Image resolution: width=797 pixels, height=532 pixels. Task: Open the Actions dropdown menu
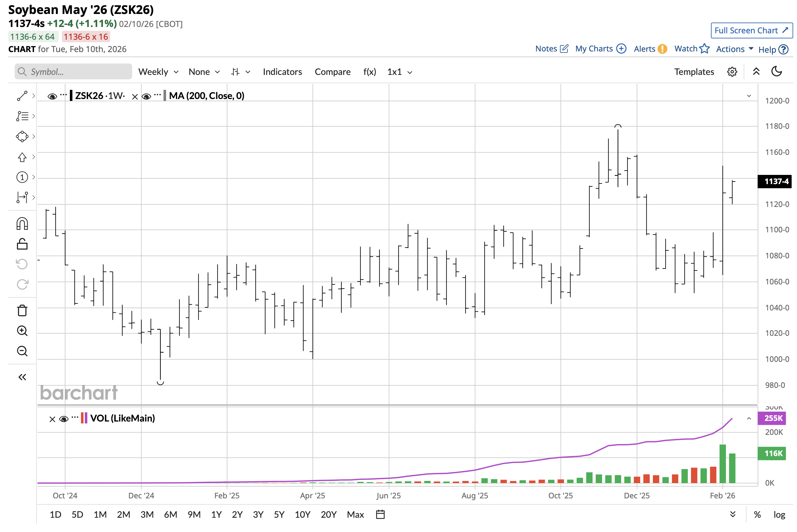pyautogui.click(x=734, y=49)
